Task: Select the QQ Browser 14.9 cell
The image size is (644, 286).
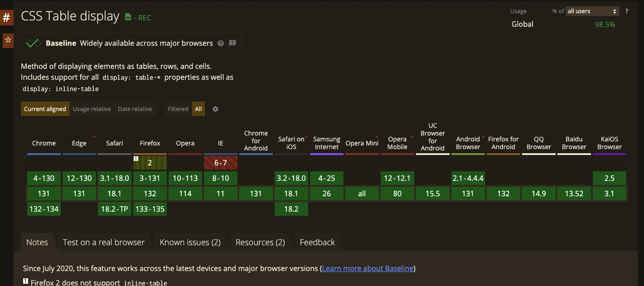Action: [x=539, y=194]
